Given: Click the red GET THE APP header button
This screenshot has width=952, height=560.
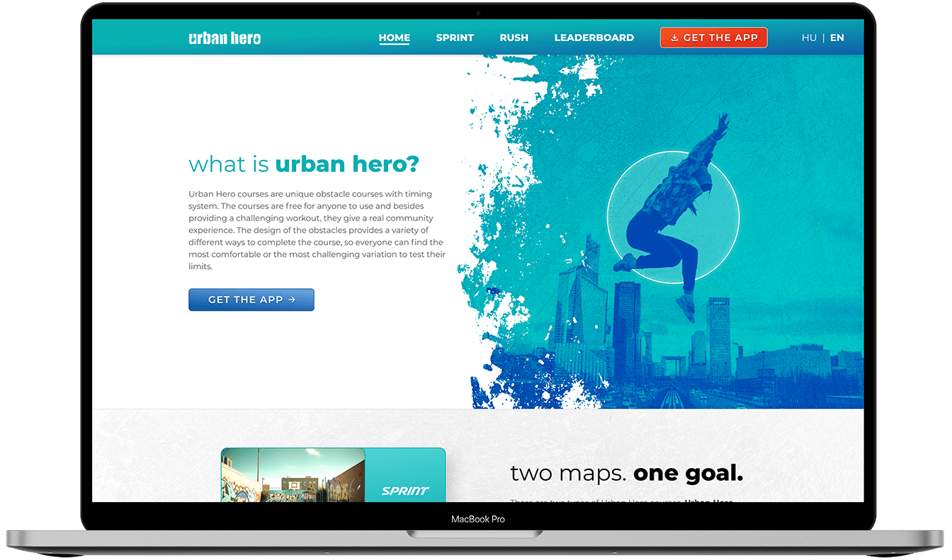Looking at the screenshot, I should [713, 38].
